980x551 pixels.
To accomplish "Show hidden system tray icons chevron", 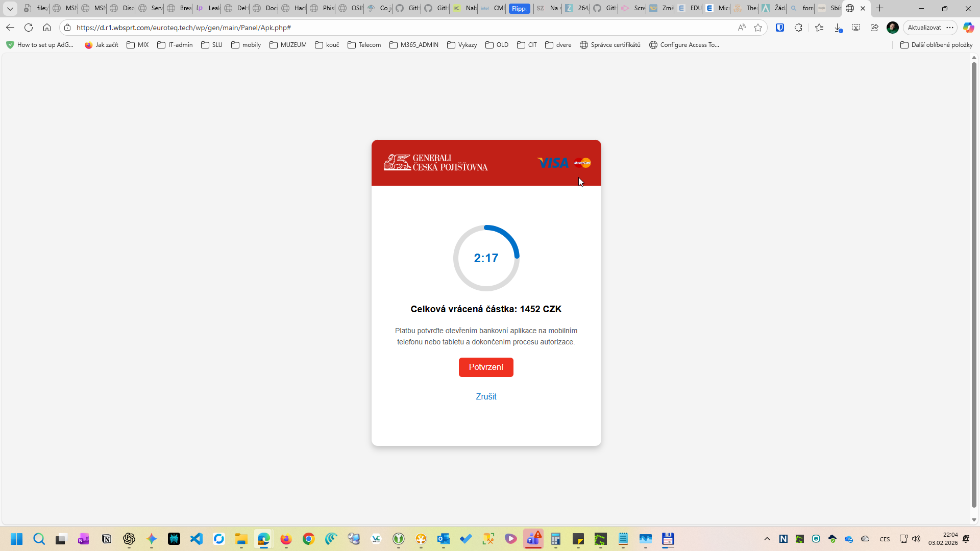I will tap(767, 539).
